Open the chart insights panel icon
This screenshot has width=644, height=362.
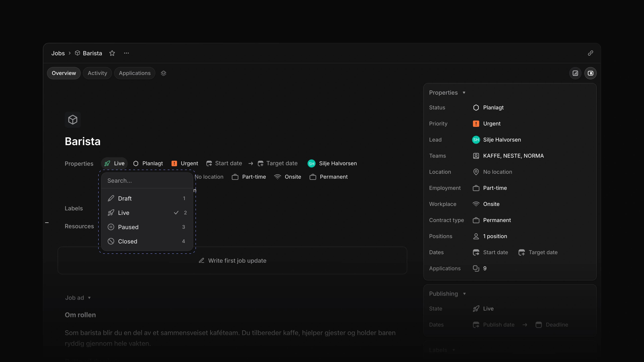575,73
